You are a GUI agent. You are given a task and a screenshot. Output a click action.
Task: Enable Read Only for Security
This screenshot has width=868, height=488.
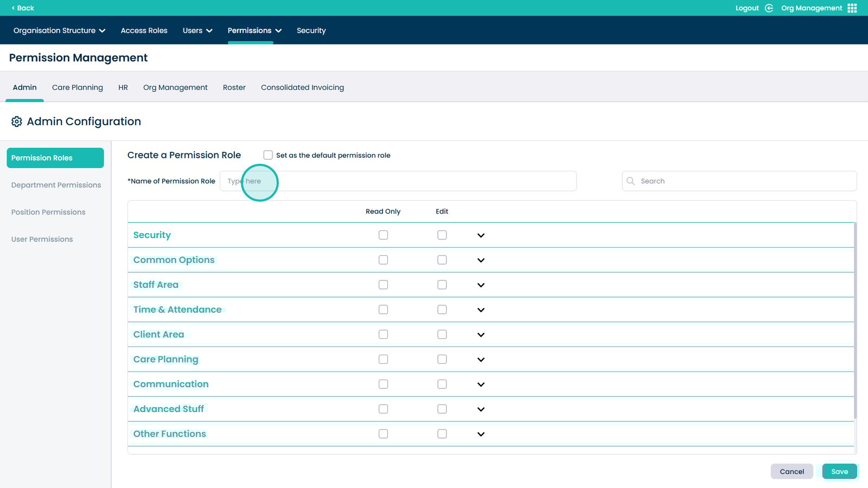(383, 235)
